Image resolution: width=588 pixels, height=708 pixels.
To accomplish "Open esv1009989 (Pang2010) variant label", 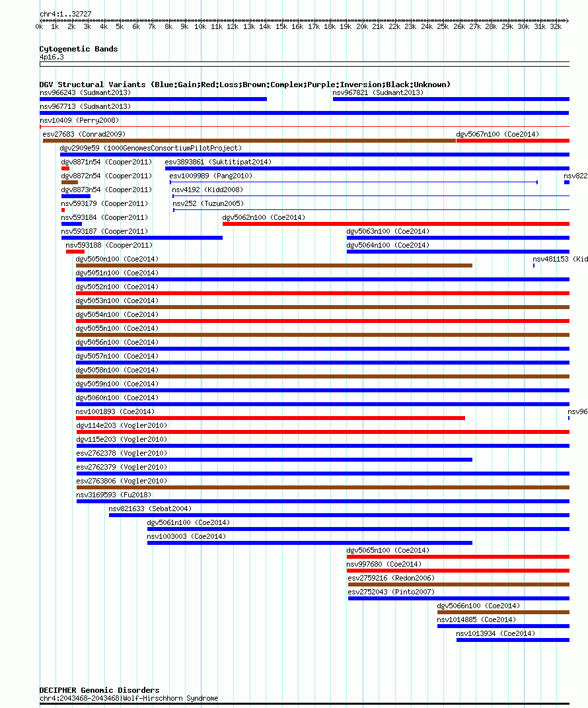I will tap(211, 176).
